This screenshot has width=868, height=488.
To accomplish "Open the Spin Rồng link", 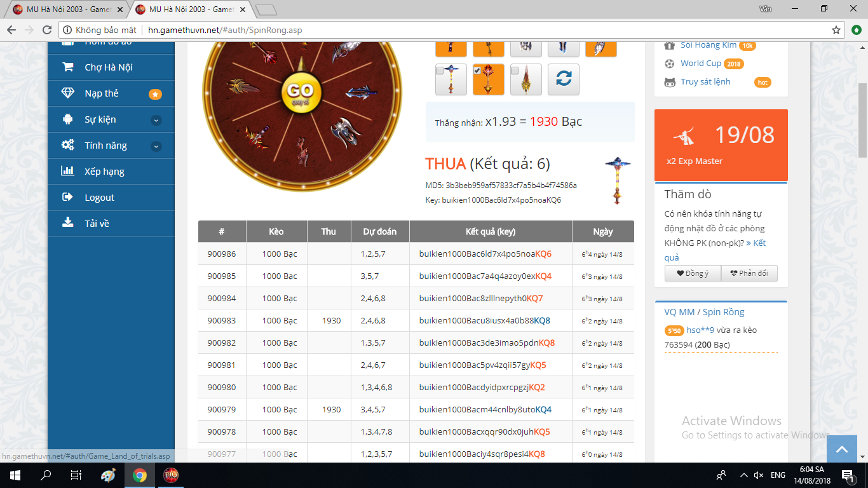I will pos(723,312).
